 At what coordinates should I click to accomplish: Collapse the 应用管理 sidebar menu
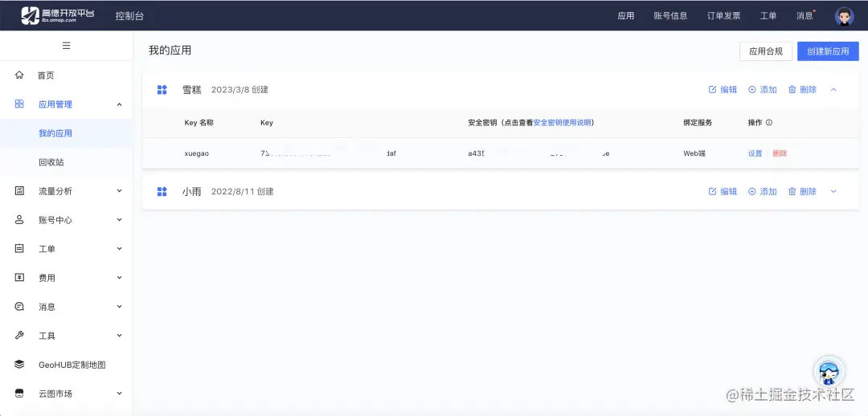(x=119, y=104)
